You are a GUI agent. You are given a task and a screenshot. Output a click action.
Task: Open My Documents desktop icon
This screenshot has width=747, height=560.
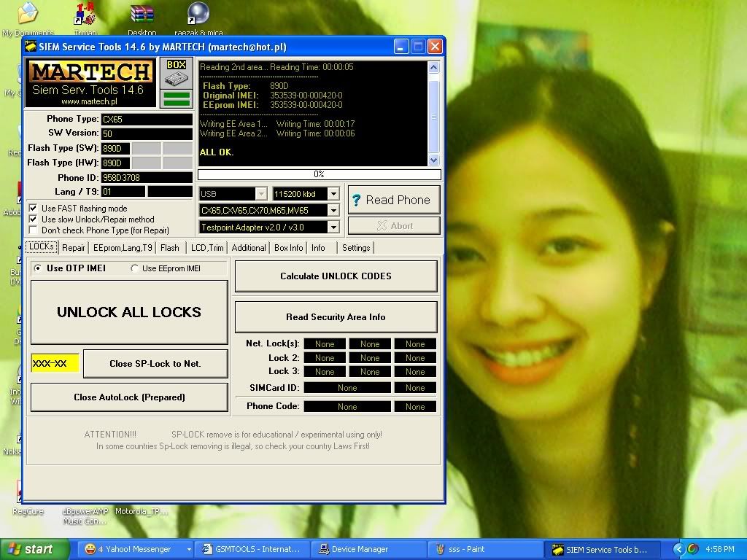28,14
